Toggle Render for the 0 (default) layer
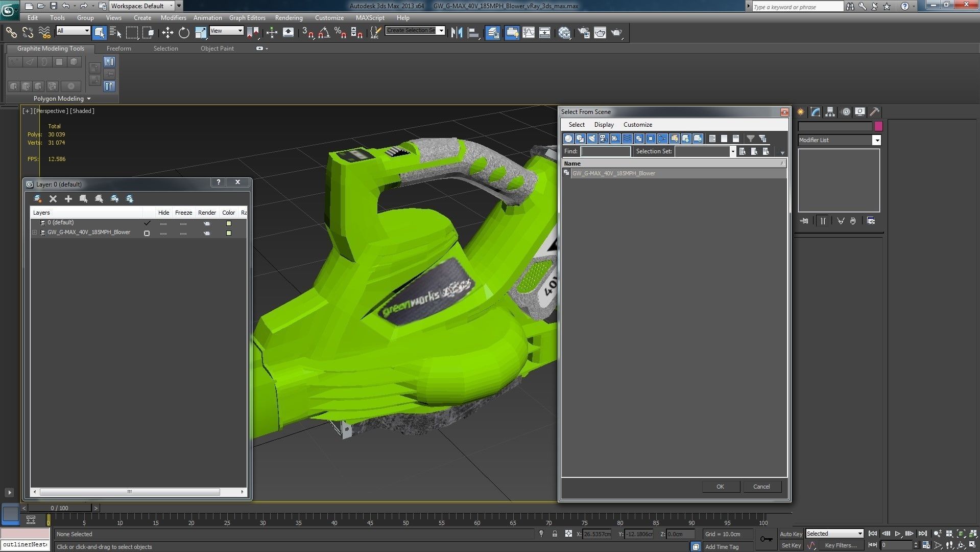This screenshot has height=552, width=980. (207, 223)
